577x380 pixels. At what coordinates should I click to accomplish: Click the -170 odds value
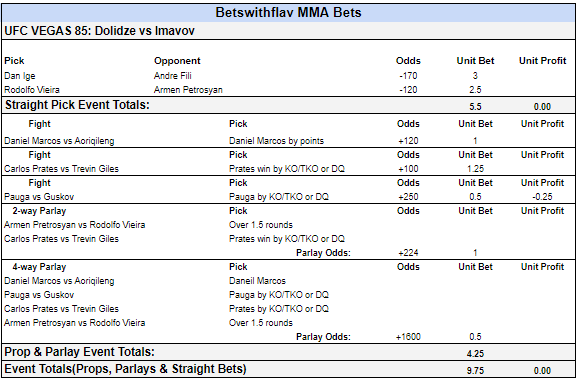point(408,76)
